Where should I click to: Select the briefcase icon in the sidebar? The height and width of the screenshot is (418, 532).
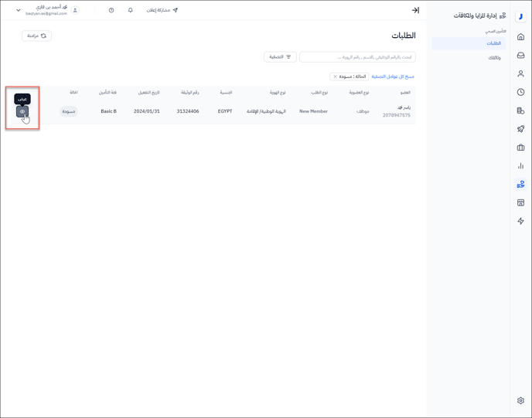(x=520, y=148)
